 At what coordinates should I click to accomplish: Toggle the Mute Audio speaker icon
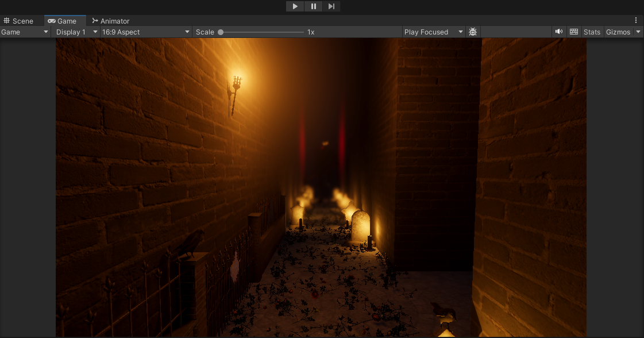click(x=558, y=32)
